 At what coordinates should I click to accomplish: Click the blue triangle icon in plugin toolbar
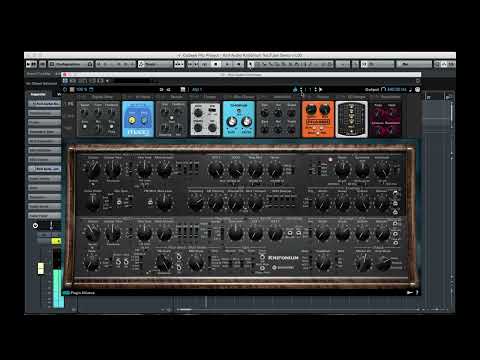coord(295,89)
